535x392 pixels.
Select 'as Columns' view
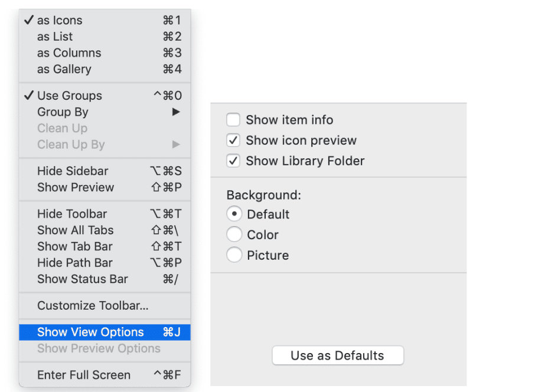point(105,53)
